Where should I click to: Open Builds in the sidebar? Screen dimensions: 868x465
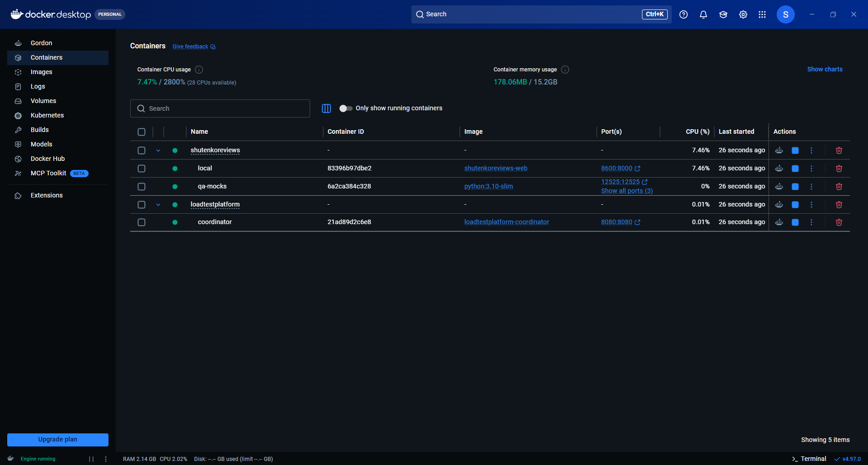(58, 130)
